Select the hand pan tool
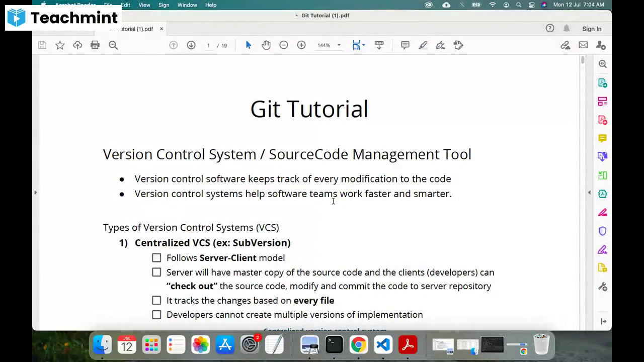This screenshot has height=362, width=644. 266,45
